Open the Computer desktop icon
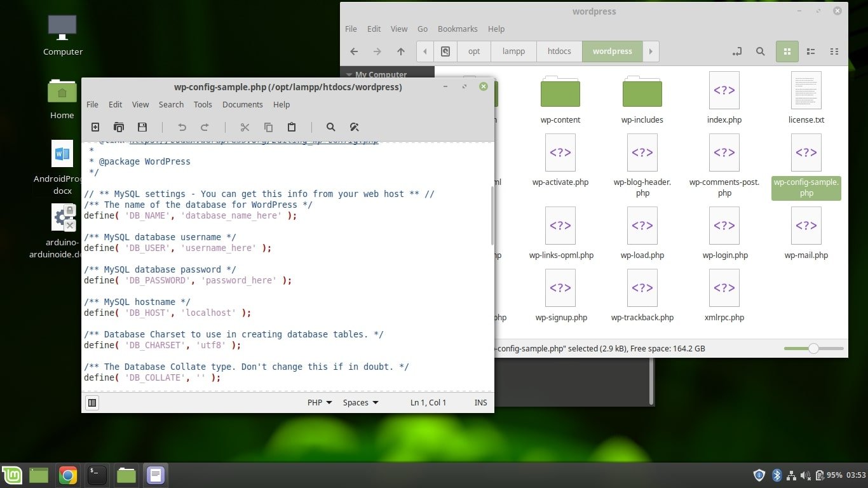This screenshot has height=488, width=868. coord(62,35)
